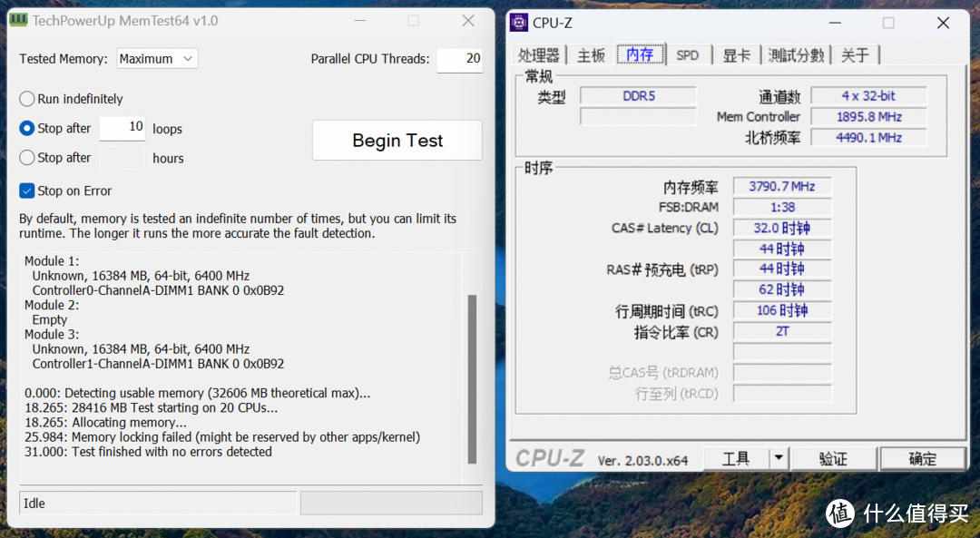This screenshot has width=980, height=538.
Task: Click the 'Test finished with no errors detected' line
Action: pyautogui.click(x=148, y=452)
